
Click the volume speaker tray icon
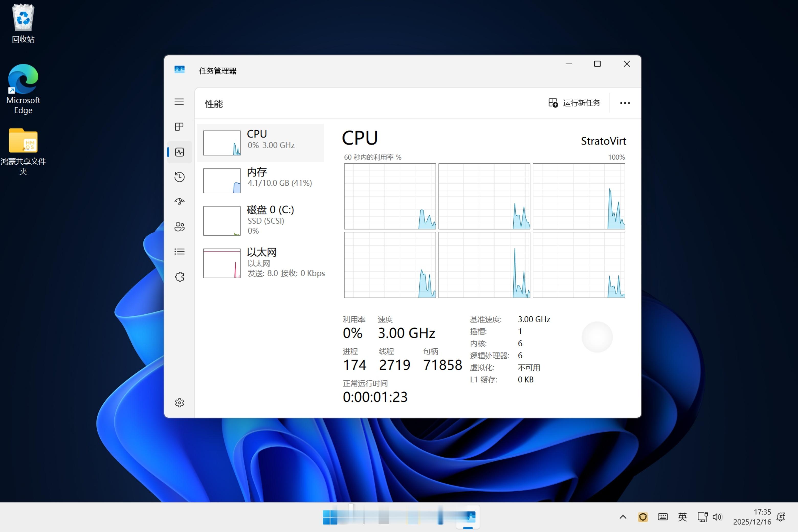pyautogui.click(x=717, y=517)
